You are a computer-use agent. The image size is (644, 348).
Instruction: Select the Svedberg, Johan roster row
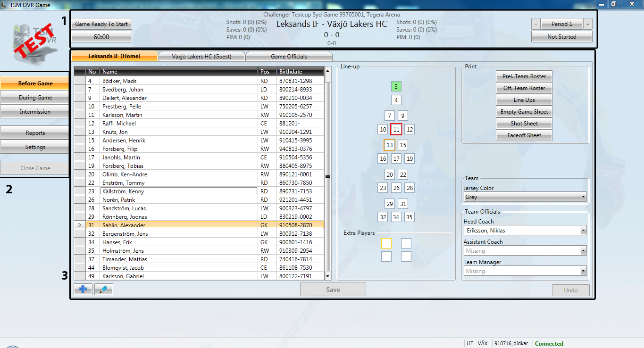pyautogui.click(x=199, y=90)
